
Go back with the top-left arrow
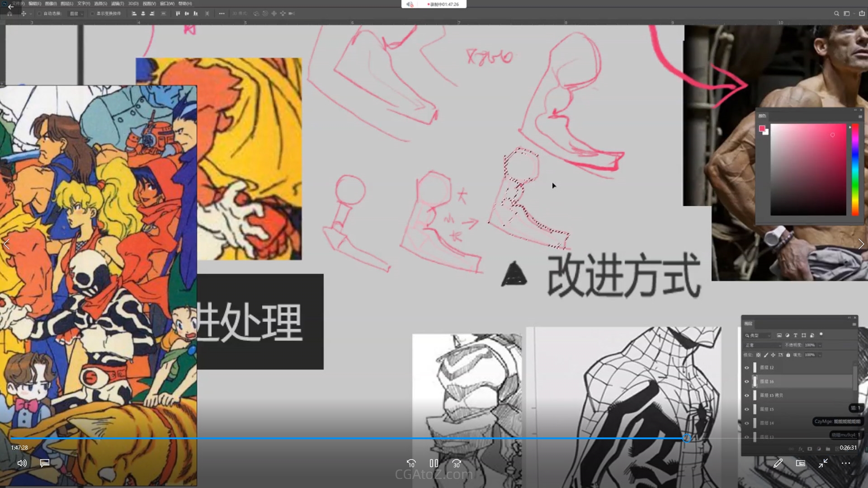tap(10, 7)
